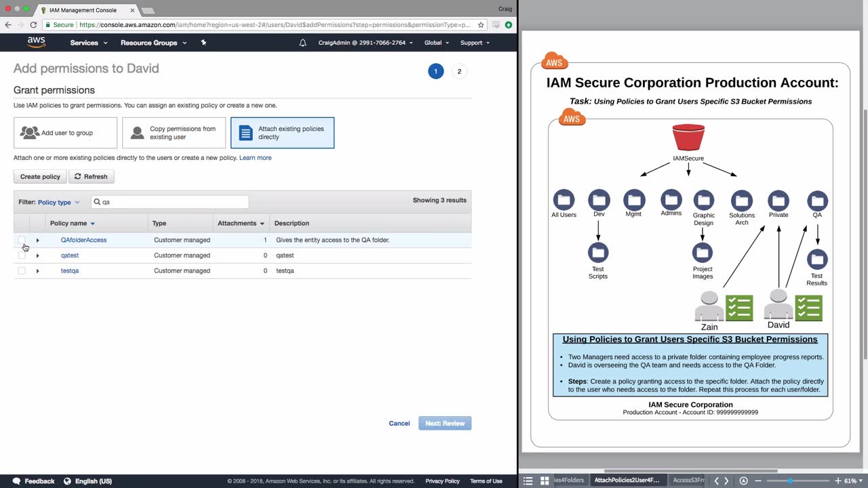The height and width of the screenshot is (488, 868).
Task: Click the Copy permissions user silhouette icon
Action: [x=138, y=133]
